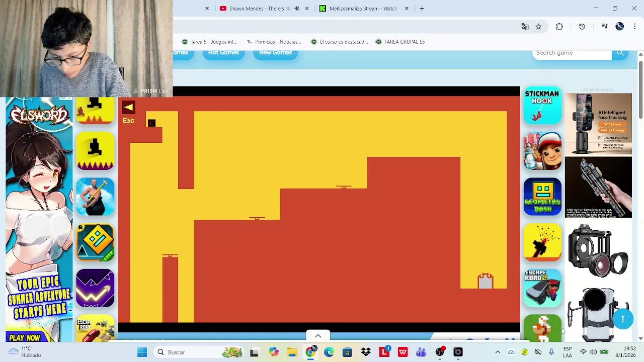Viewport: 644px width, 362px height.
Task: Open the Geometry Dash Lite icon in left column
Action: point(95,242)
